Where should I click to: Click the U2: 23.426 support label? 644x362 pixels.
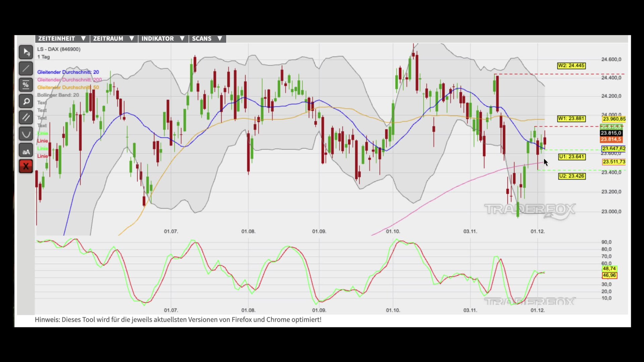pyautogui.click(x=572, y=176)
